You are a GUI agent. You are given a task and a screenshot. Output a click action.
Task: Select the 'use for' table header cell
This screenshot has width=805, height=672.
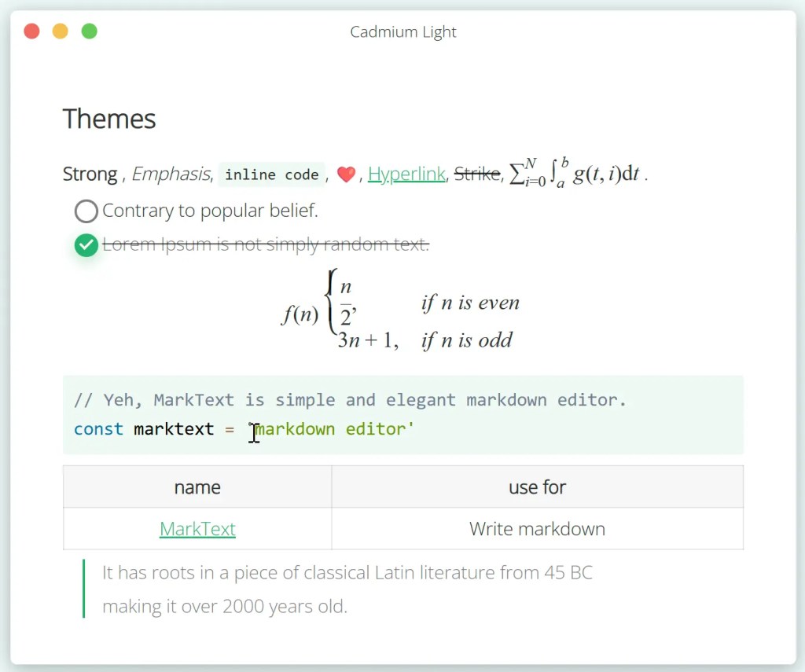(537, 487)
